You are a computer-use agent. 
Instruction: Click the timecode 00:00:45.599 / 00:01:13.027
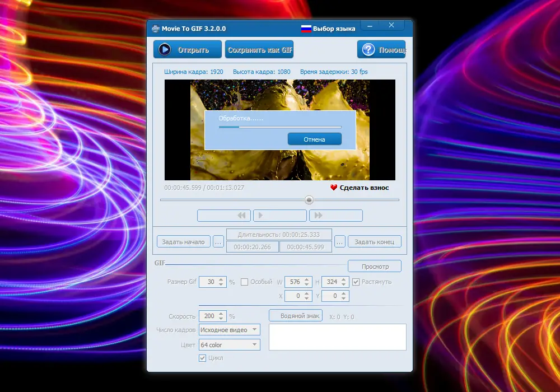(x=204, y=188)
